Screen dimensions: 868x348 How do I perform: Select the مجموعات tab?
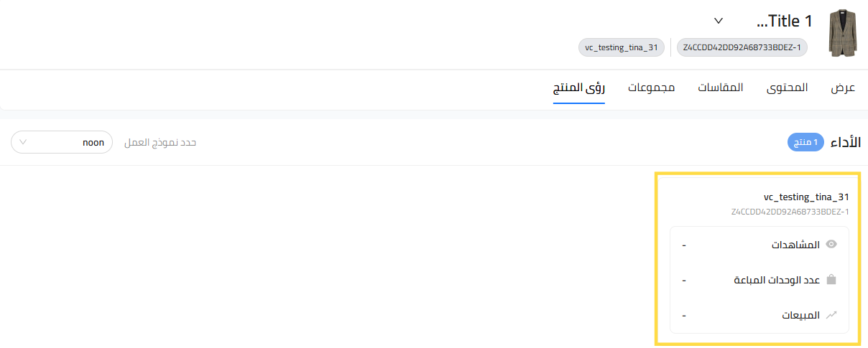652,88
